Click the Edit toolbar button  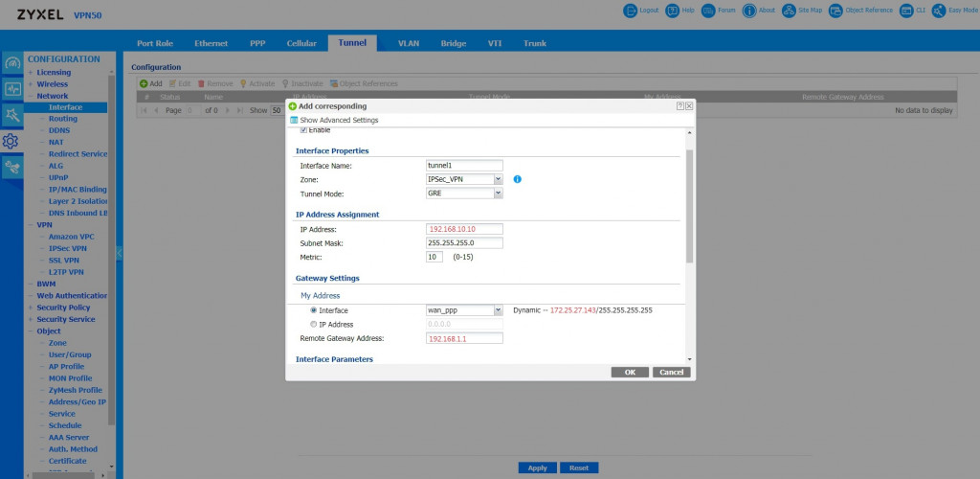(x=180, y=83)
